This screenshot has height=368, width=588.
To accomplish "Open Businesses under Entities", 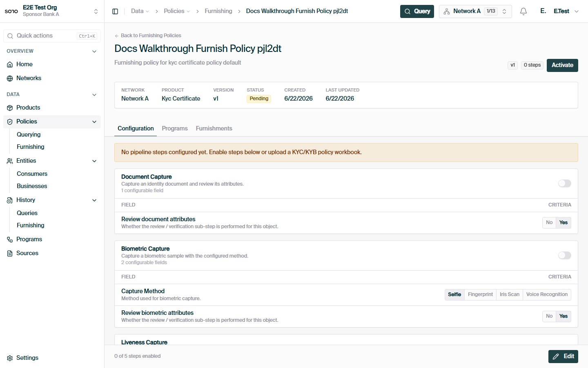I will pos(32,186).
